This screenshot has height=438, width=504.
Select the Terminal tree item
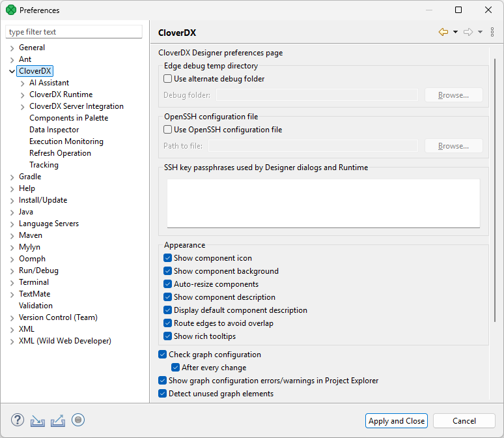34,282
